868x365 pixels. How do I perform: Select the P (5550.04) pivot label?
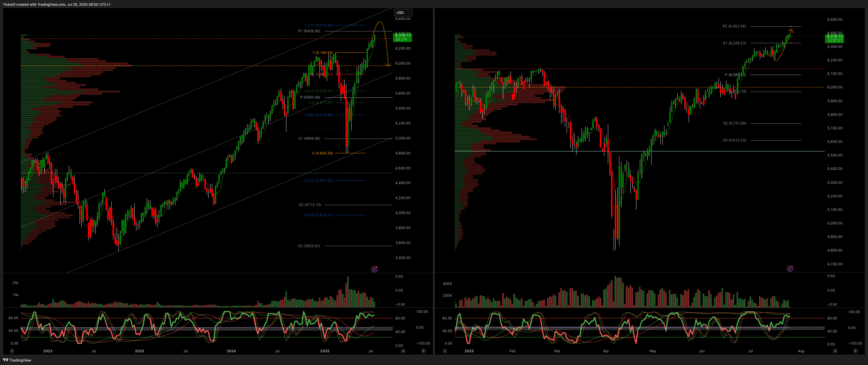pyautogui.click(x=310, y=97)
